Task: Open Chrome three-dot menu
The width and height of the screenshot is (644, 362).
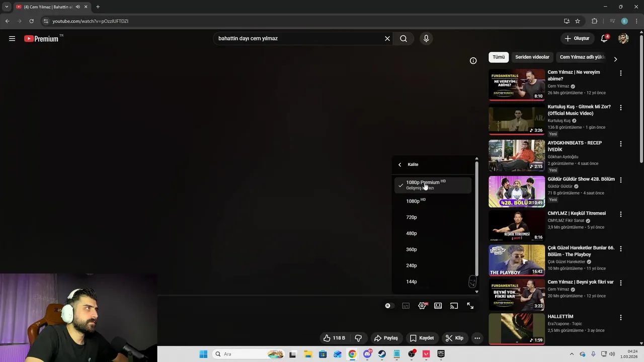Action: coord(636,21)
